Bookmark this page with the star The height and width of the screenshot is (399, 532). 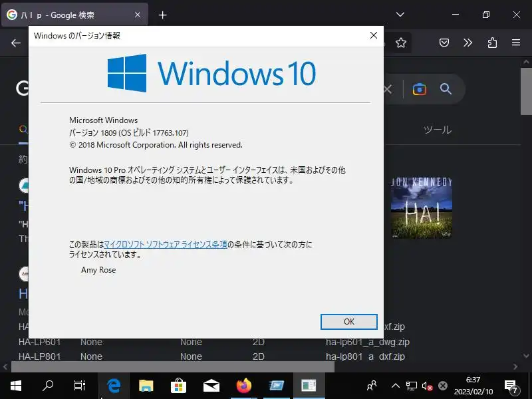pyautogui.click(x=401, y=43)
